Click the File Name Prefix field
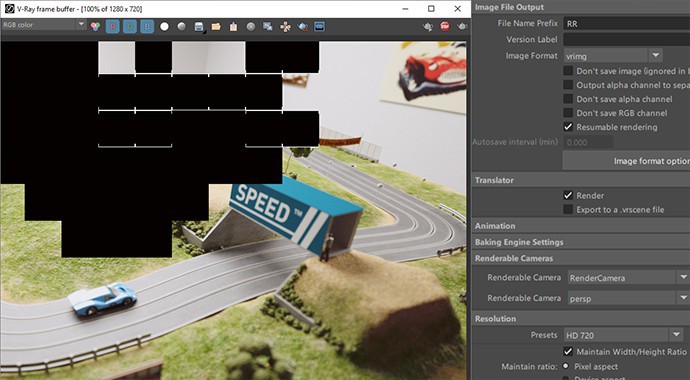 627,24
